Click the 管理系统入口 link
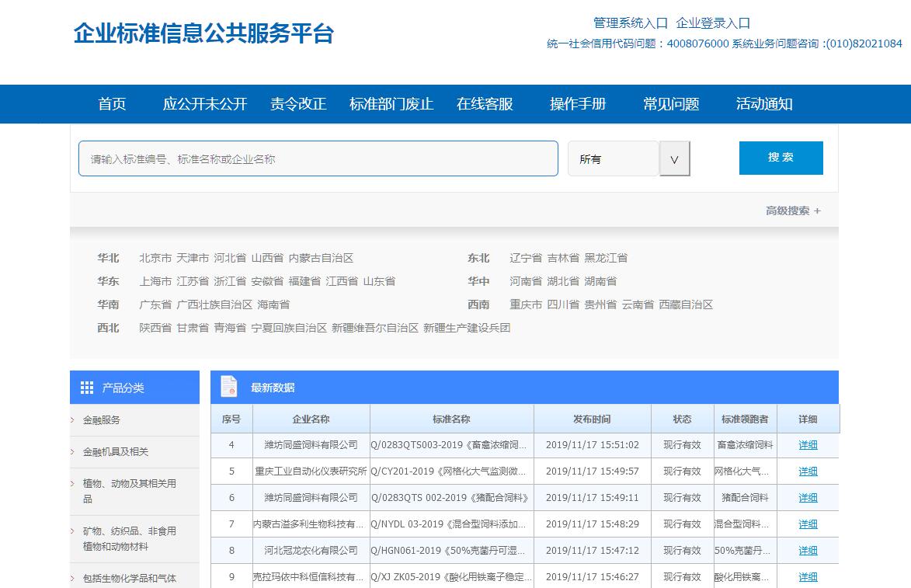 coord(630,23)
